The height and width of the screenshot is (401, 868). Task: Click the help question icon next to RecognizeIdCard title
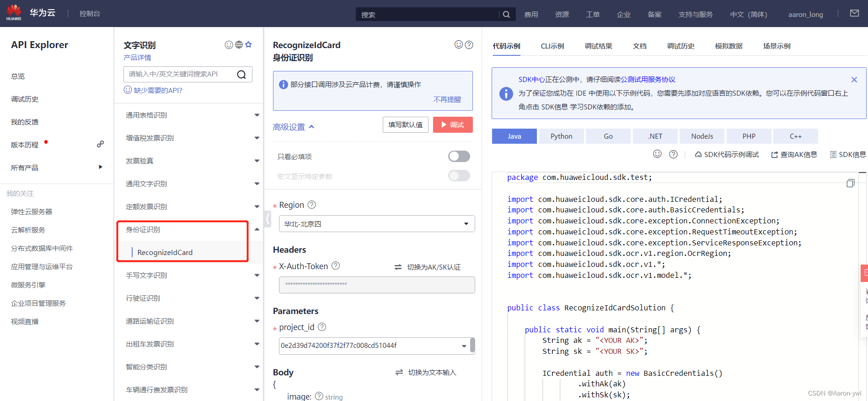[469, 45]
